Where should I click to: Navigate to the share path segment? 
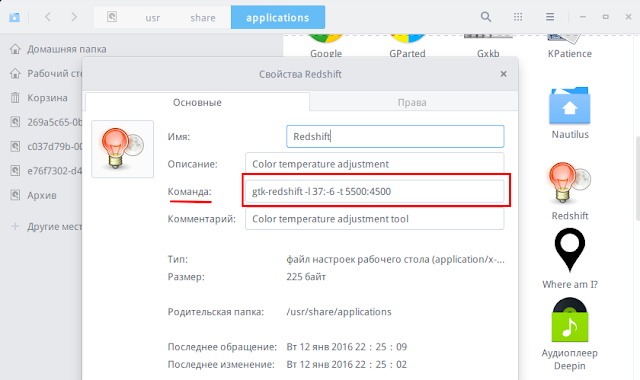[203, 18]
